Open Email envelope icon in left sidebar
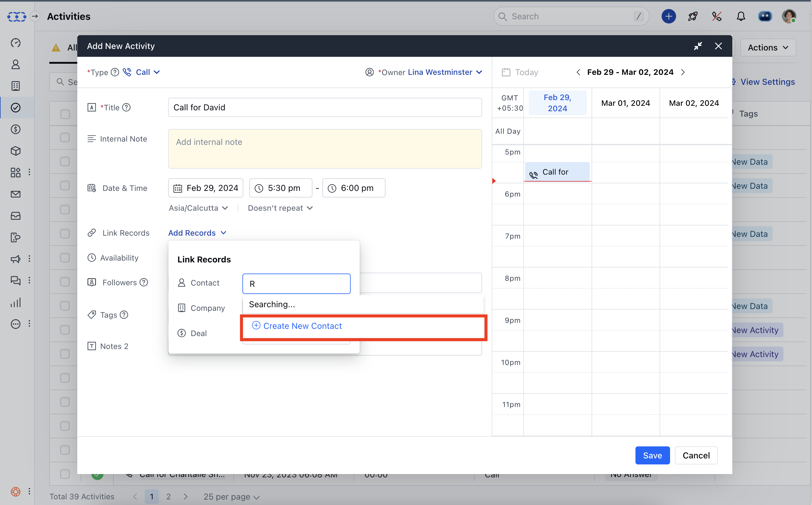The width and height of the screenshot is (812, 505). [16, 194]
